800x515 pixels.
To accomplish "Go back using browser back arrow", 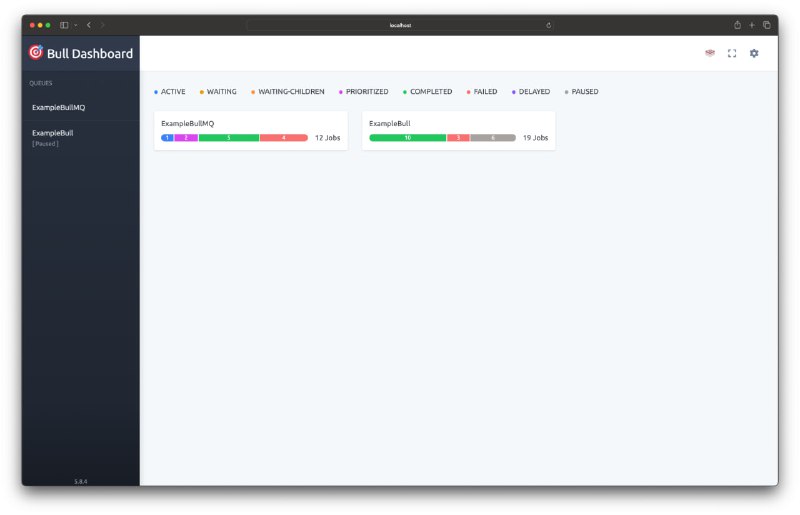I will [89, 25].
